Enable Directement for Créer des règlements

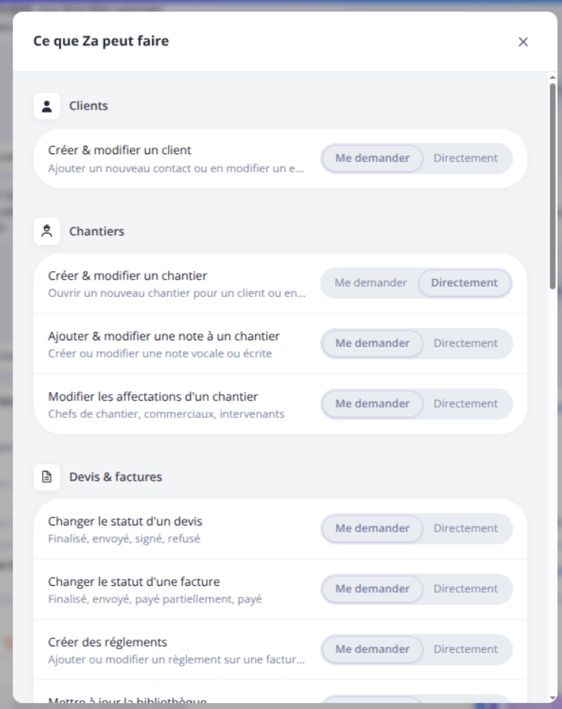point(465,649)
